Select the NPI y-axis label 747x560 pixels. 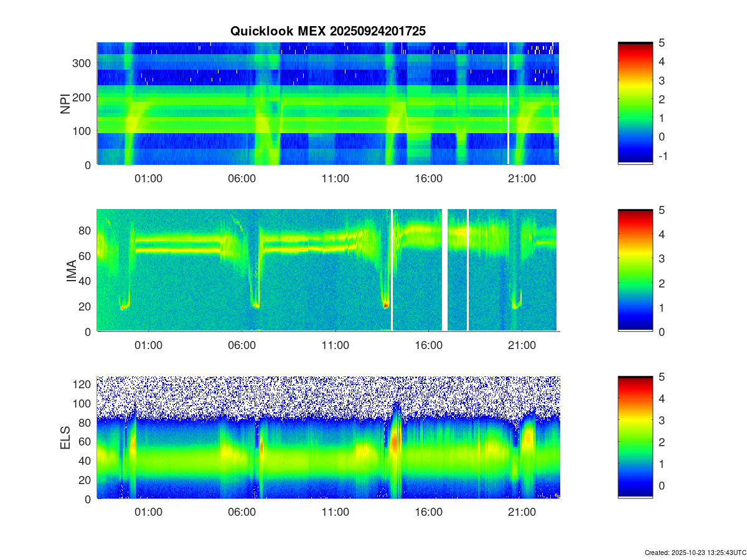(65, 103)
